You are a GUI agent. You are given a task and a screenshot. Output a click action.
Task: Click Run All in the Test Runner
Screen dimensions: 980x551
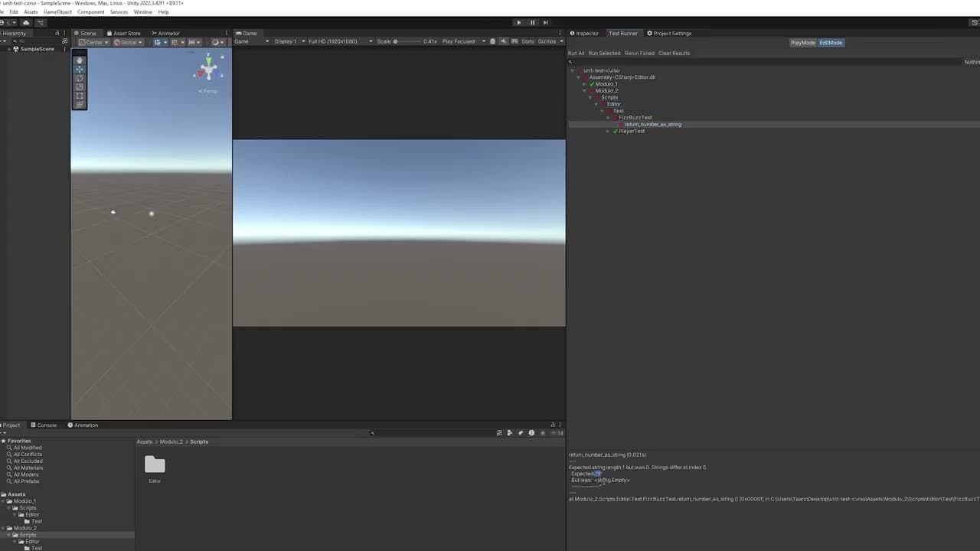click(575, 53)
